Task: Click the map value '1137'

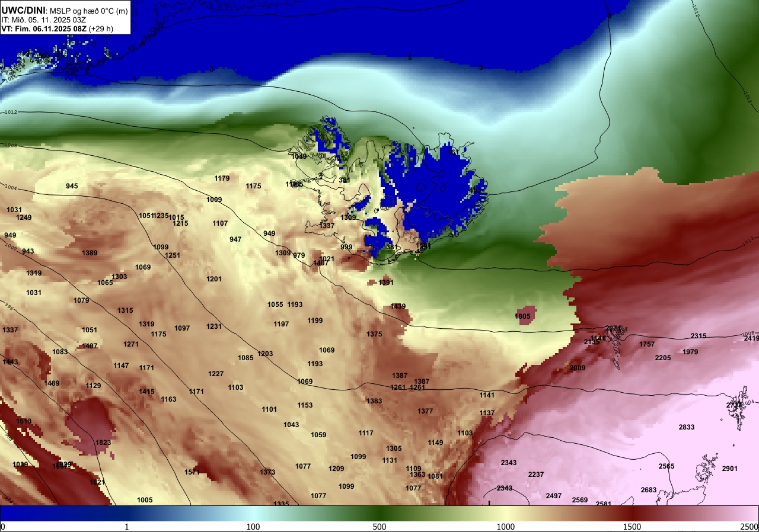Action: (x=487, y=413)
